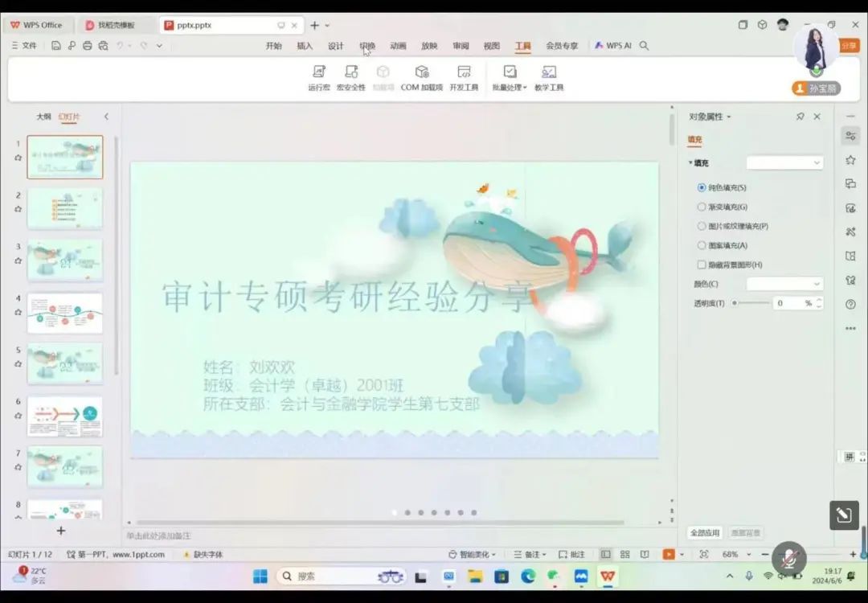Open the 智能美化 dropdown in status bar

click(x=472, y=555)
